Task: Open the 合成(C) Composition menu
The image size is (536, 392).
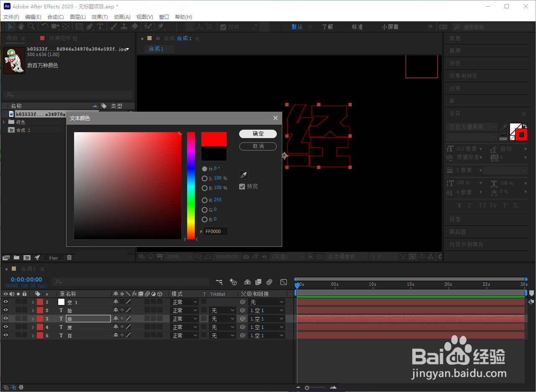Action: 56,17
